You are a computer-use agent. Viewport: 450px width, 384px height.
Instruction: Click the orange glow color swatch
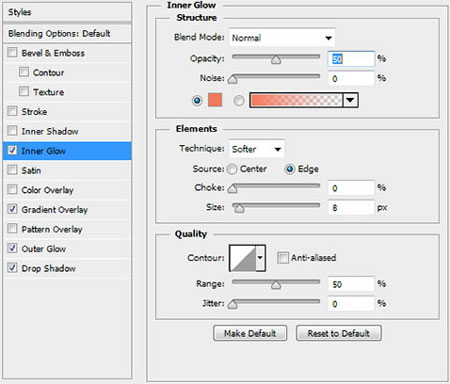point(215,100)
